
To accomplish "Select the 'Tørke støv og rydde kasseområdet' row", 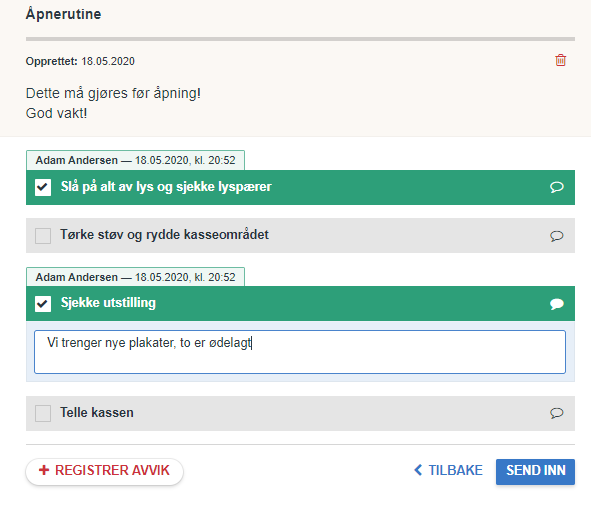I will [x=300, y=236].
